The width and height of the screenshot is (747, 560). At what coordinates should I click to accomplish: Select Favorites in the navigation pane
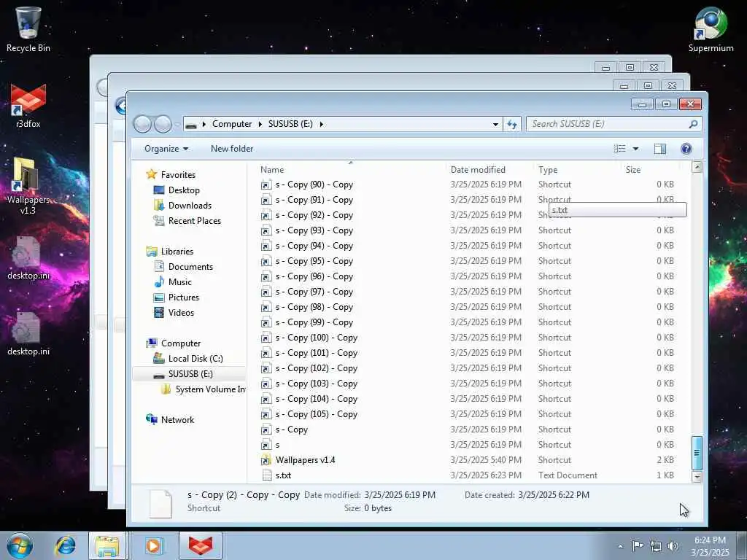178,175
